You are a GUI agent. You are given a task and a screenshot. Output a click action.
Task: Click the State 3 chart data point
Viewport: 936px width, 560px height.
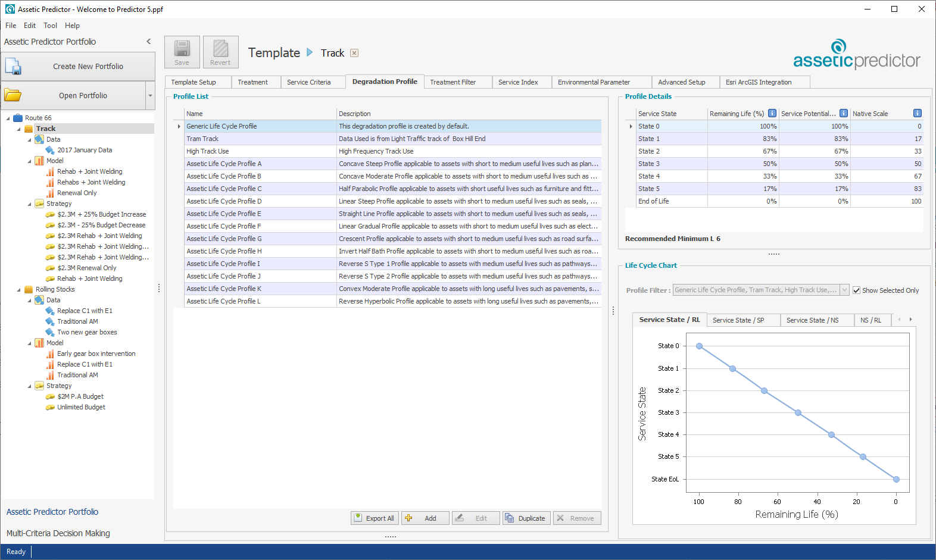(x=798, y=412)
